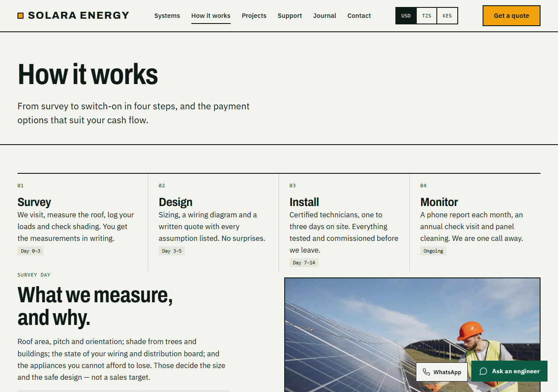558x392 pixels.
Task: Click the Install step heading
Action: 304,202
